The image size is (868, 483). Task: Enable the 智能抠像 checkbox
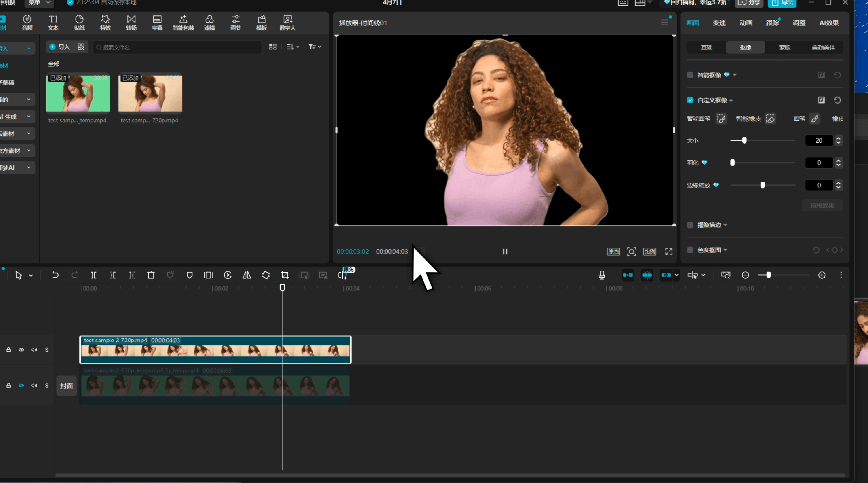(690, 75)
